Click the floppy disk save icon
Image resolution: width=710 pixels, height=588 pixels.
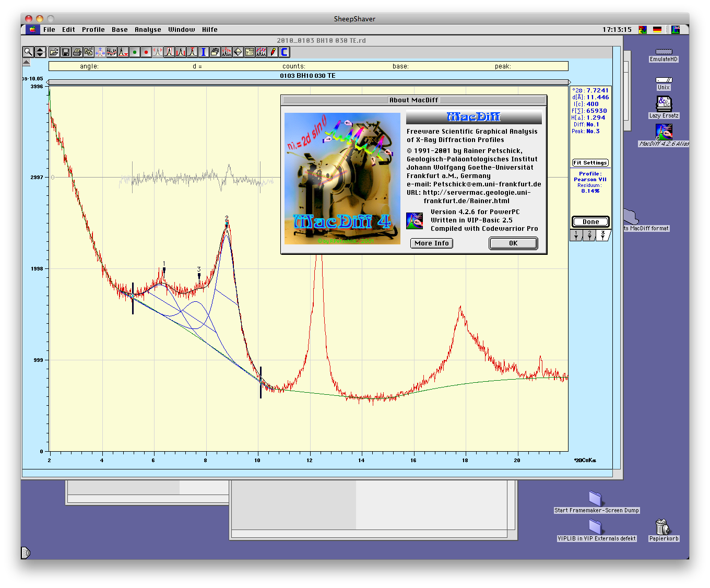pyautogui.click(x=66, y=52)
